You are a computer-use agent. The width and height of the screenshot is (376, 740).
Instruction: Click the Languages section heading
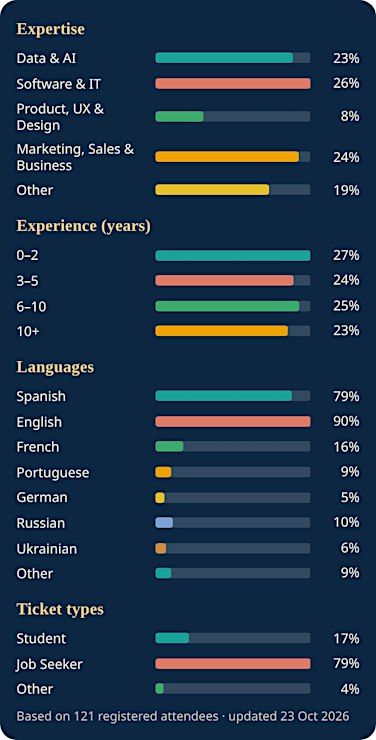pos(55,367)
